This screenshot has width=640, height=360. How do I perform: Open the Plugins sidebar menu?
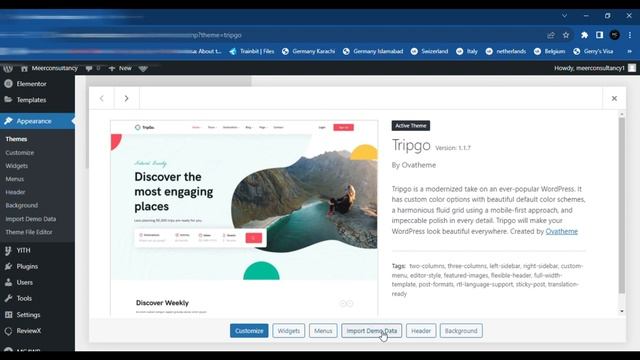pyautogui.click(x=27, y=266)
